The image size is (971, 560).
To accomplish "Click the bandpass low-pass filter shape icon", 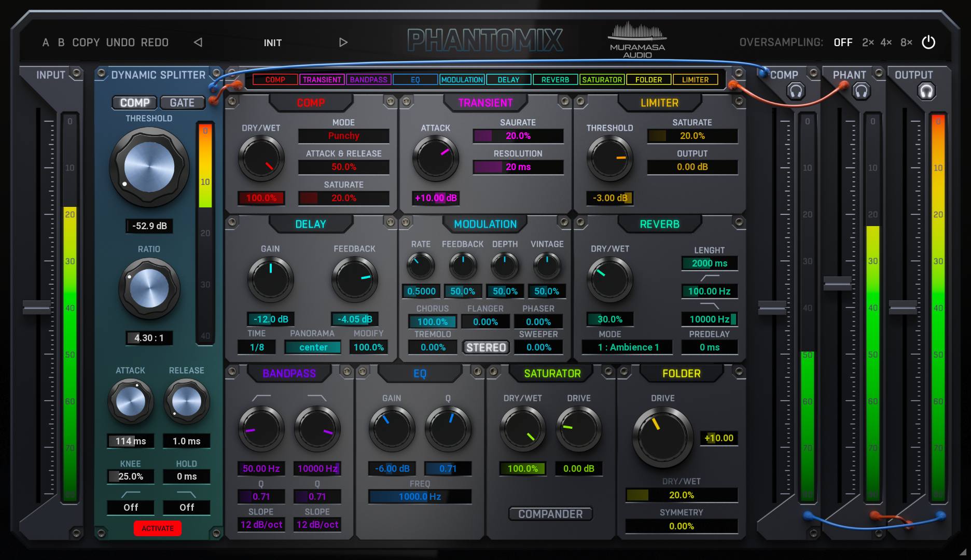I will (317, 398).
